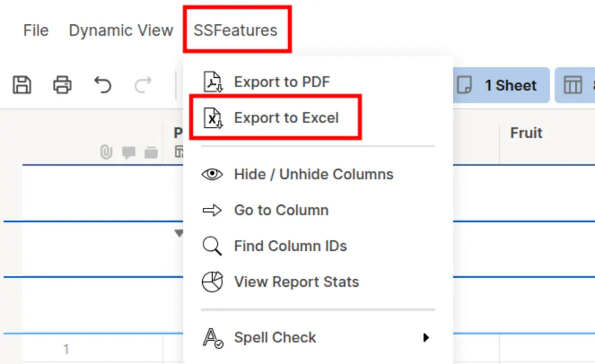Collapse the row disclosure triangle
Image resolution: width=595 pixels, height=364 pixels.
179,233
